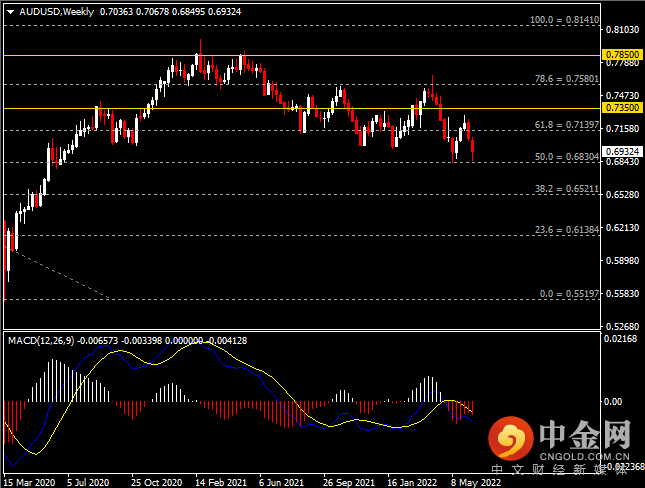Click the triangle icon beside AUDUSD,Weekly
This screenshot has height=488, width=645.
click(10, 11)
